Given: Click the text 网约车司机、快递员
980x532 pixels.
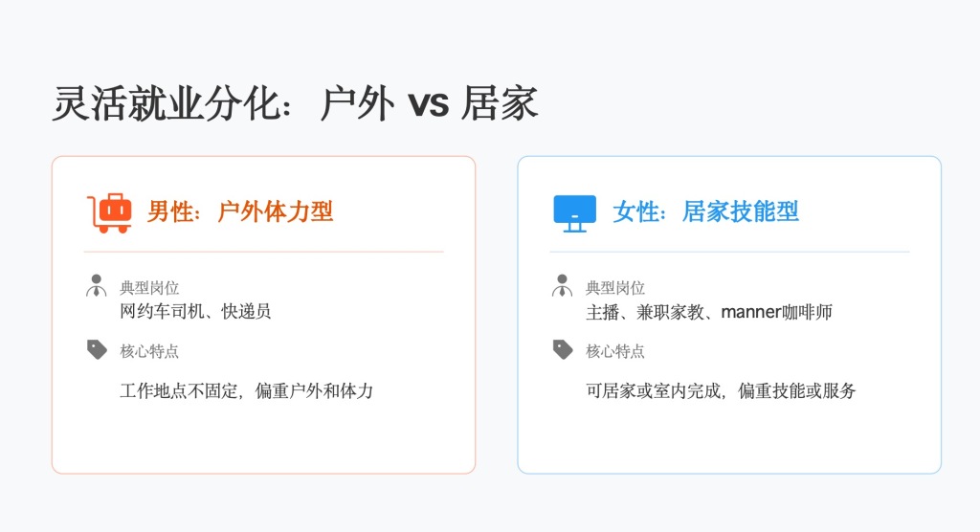Looking at the screenshot, I should click(195, 311).
